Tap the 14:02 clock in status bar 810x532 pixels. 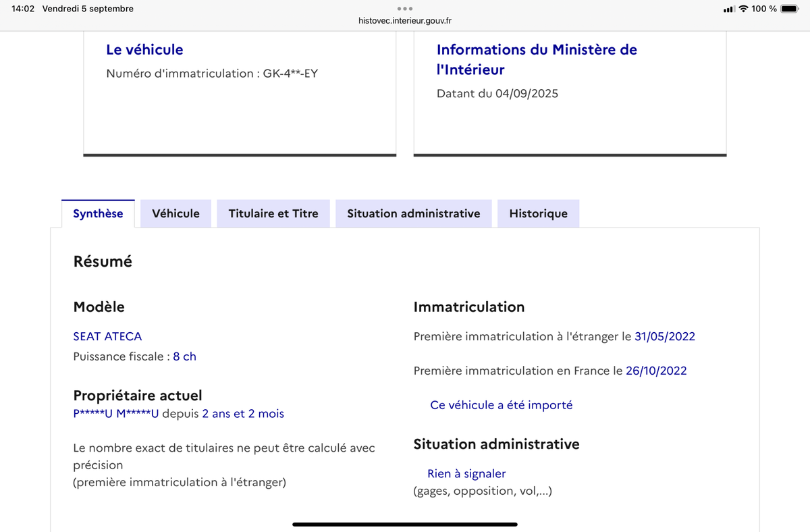23,9
